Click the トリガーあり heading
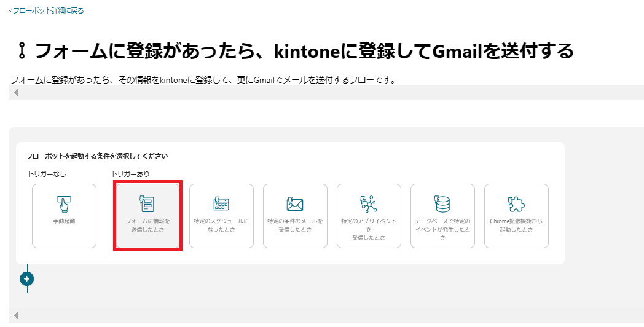Viewport: 644px width, 327px height. tap(131, 174)
